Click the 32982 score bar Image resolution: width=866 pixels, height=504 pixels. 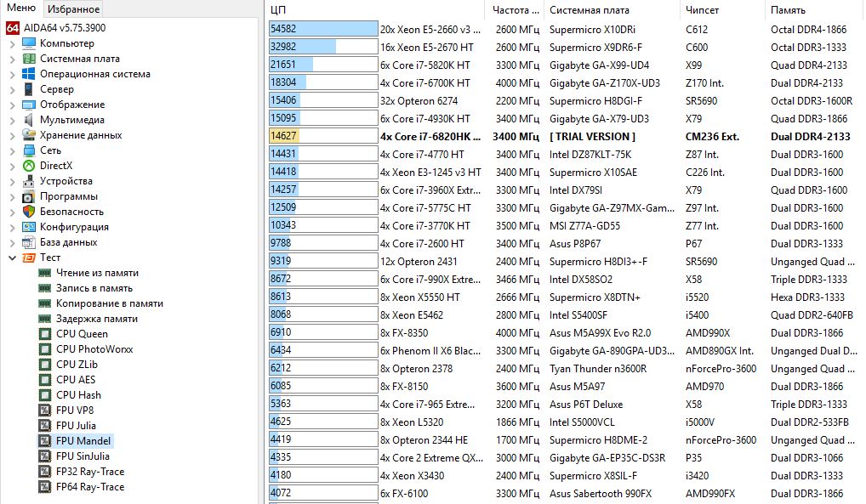coord(323,47)
